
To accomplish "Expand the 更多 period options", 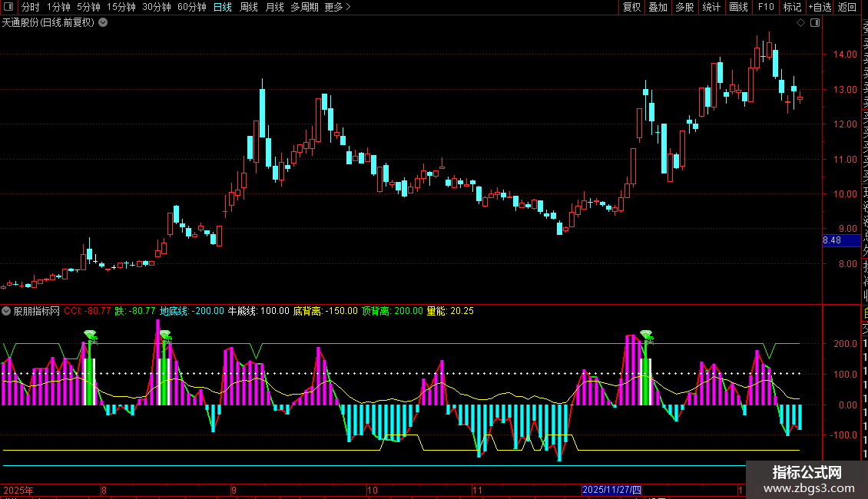I will (337, 7).
